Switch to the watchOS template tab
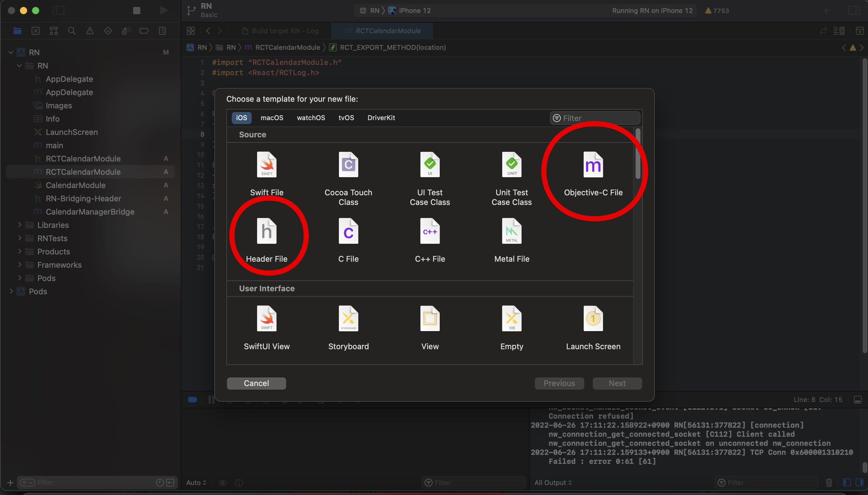The image size is (868, 495). [311, 118]
